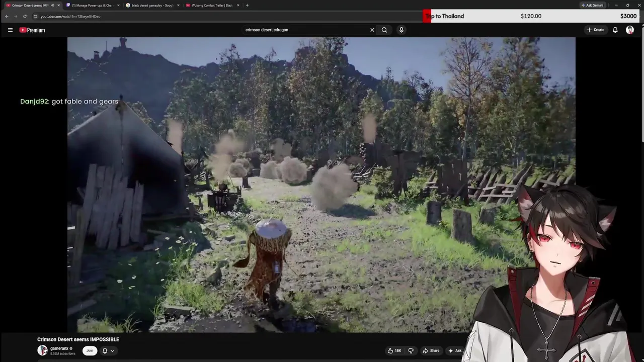Open YouTube notifications bell
The image size is (644, 362).
click(615, 30)
